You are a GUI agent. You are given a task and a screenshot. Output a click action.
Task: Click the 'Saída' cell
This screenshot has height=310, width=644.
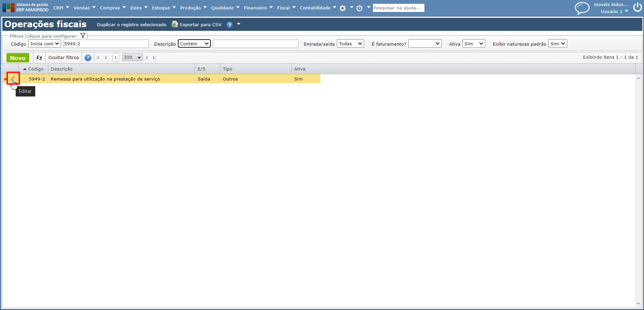coord(204,79)
